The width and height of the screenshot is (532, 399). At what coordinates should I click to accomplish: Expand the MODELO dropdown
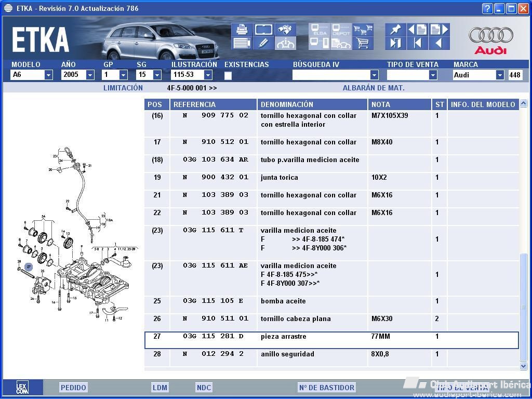(48, 75)
